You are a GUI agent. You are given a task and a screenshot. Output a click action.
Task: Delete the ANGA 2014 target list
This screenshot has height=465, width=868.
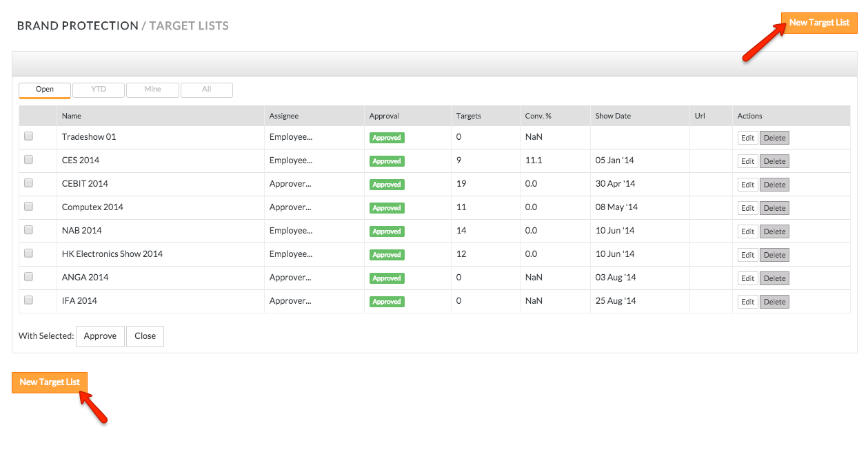774,278
